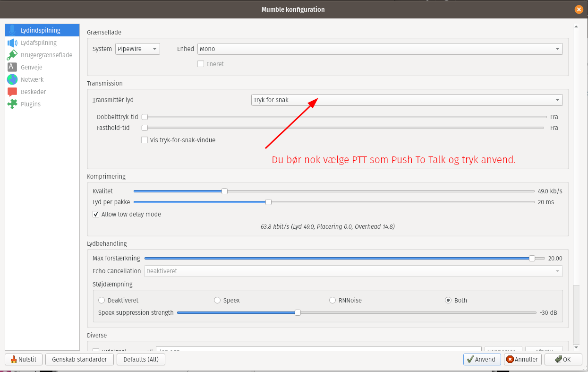588x372 pixels.
Task: Click the Beskeder message bubble icon
Action: (x=12, y=92)
